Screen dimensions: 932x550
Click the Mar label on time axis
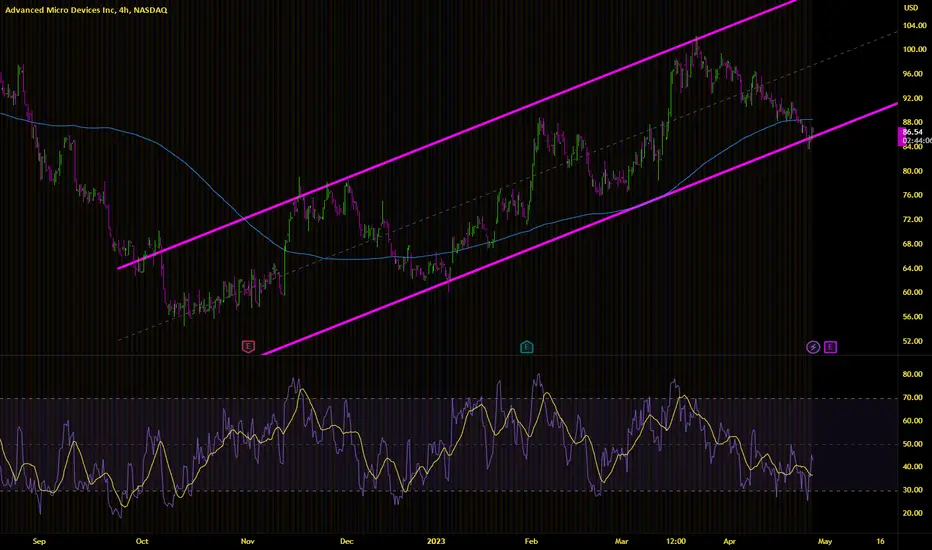pyautogui.click(x=621, y=541)
